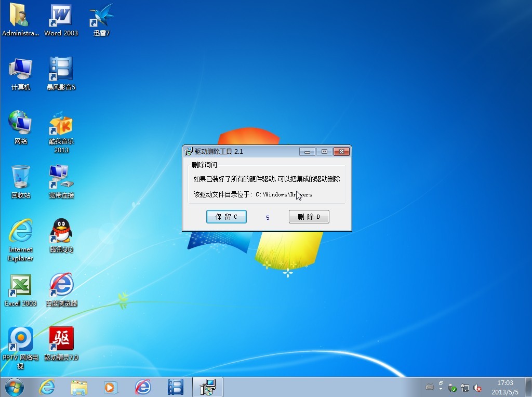Click the muted volume tray icon
The width and height of the screenshot is (532, 397).
477,388
